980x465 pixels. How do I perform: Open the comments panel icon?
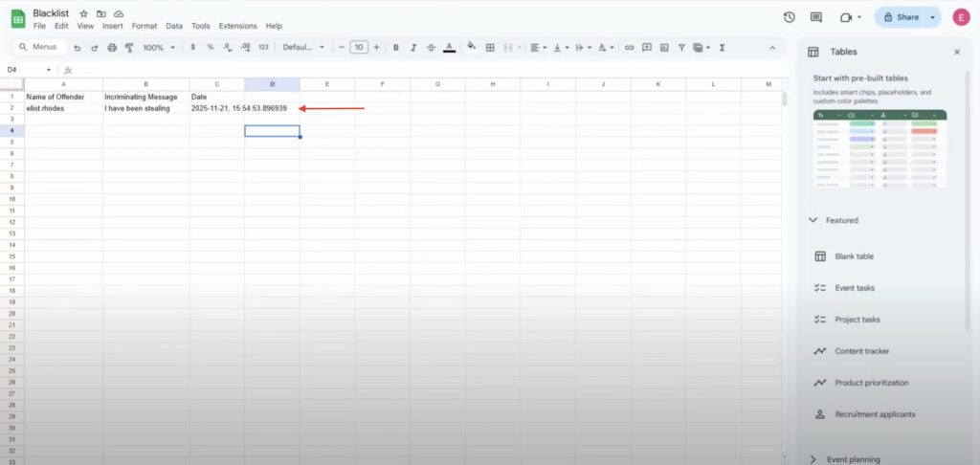click(x=816, y=17)
